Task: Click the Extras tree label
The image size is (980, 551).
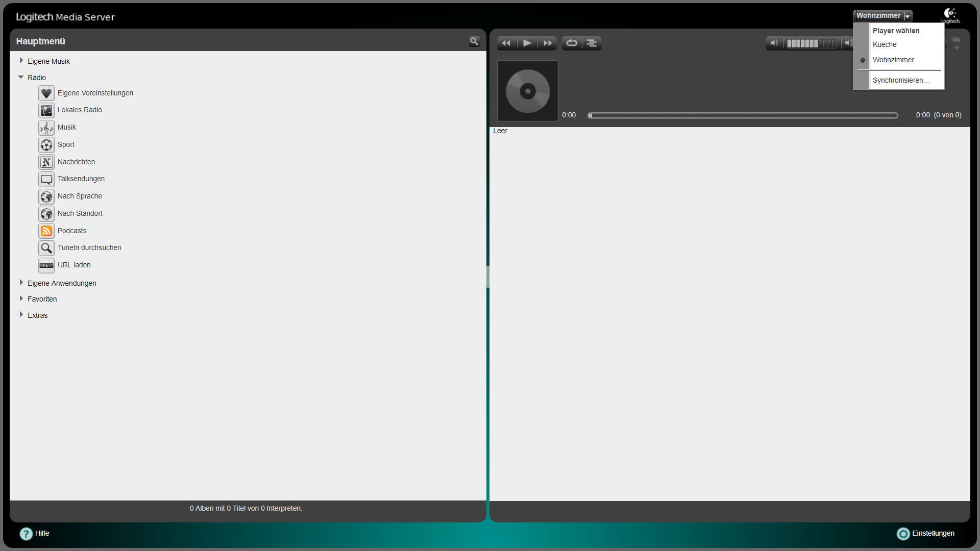Action: point(37,315)
